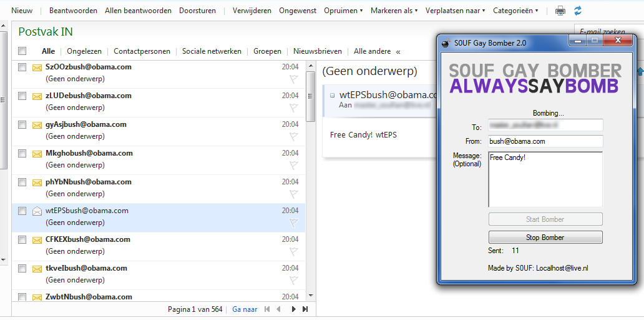Open the Markeren als dropdown
The height and width of the screenshot is (320, 644).
tap(394, 11)
